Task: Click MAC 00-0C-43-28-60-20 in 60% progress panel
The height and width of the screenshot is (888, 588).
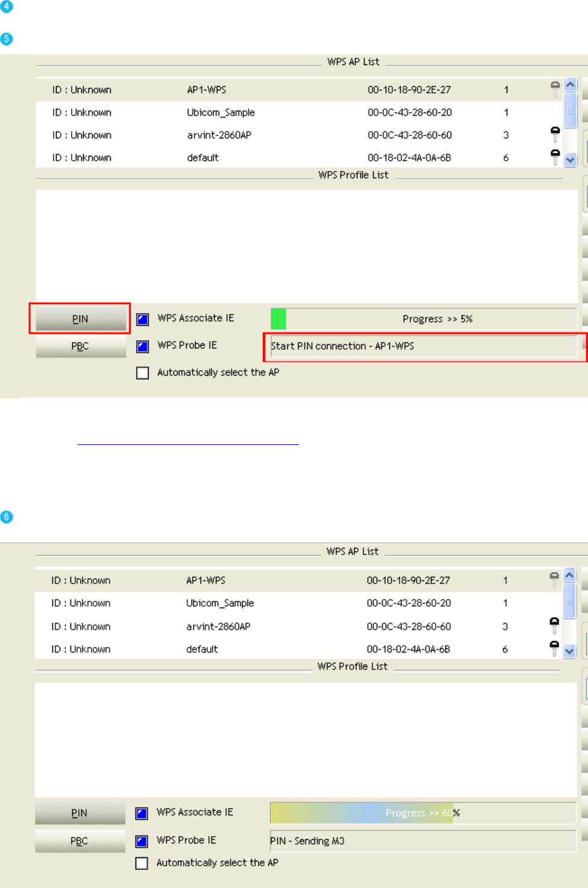Action: click(409, 603)
